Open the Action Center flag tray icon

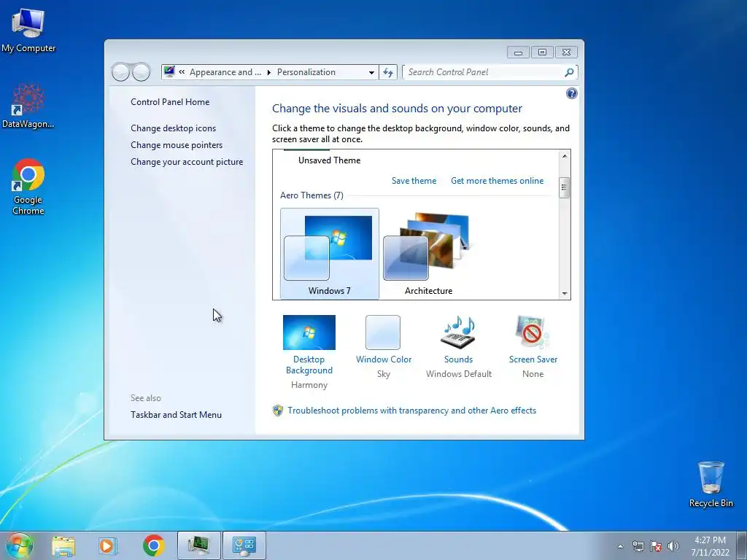[656, 546]
